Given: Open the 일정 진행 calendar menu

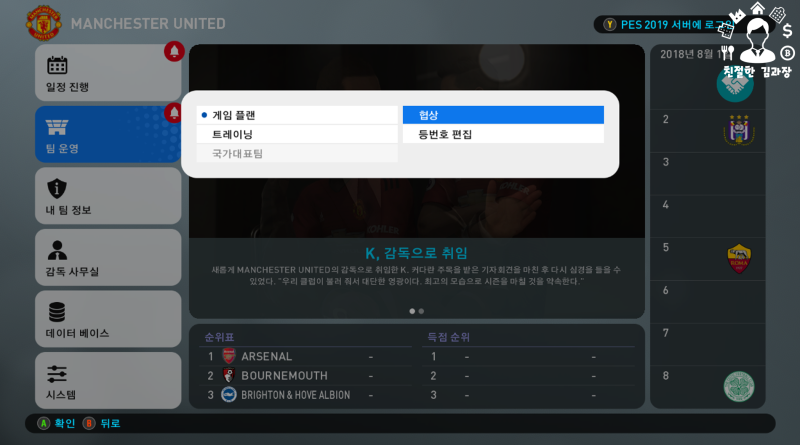Looking at the screenshot, I should [x=108, y=72].
